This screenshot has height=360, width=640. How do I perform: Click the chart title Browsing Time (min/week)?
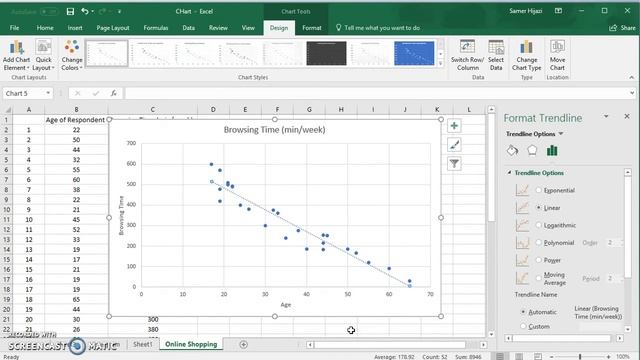[274, 130]
